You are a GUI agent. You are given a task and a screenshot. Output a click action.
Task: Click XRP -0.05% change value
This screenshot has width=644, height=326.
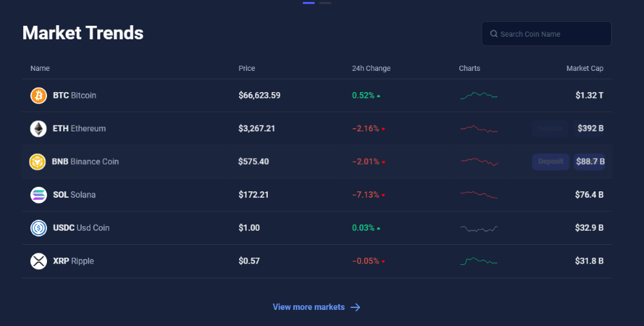pos(366,261)
